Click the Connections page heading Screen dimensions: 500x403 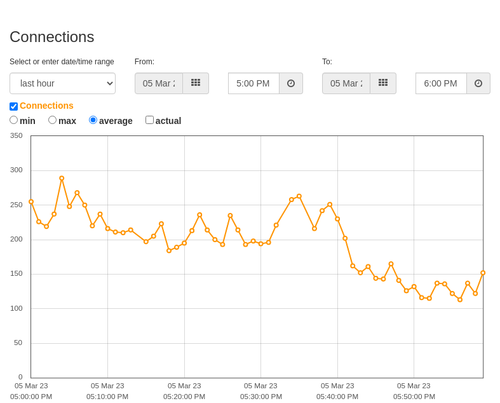52,37
